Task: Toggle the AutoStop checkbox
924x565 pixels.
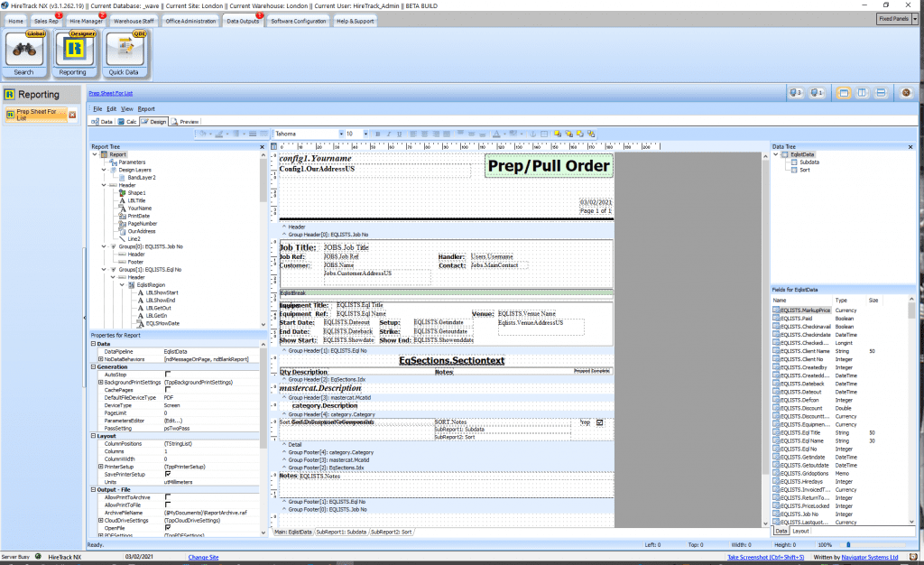Action: point(167,375)
